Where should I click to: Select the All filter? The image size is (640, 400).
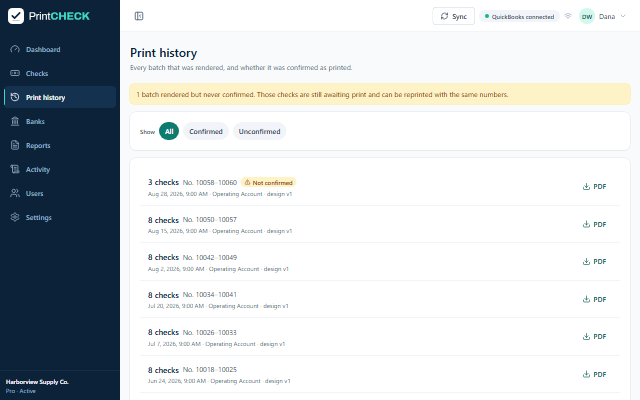169,131
